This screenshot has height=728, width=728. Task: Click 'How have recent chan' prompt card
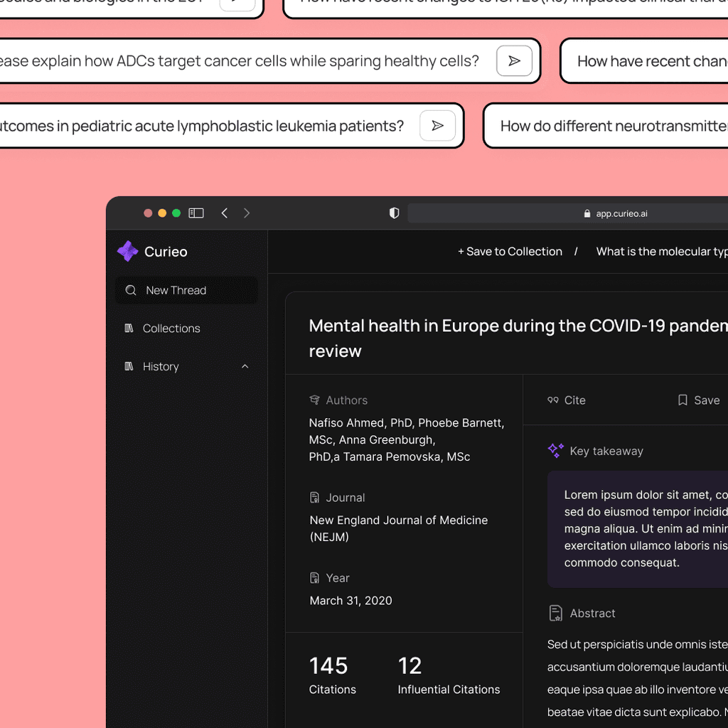644,61
